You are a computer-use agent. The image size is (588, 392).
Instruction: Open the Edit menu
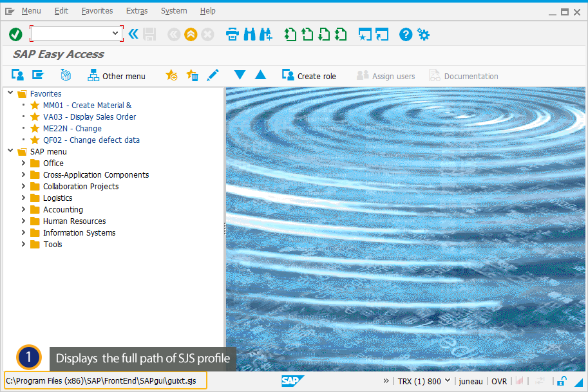(x=61, y=11)
